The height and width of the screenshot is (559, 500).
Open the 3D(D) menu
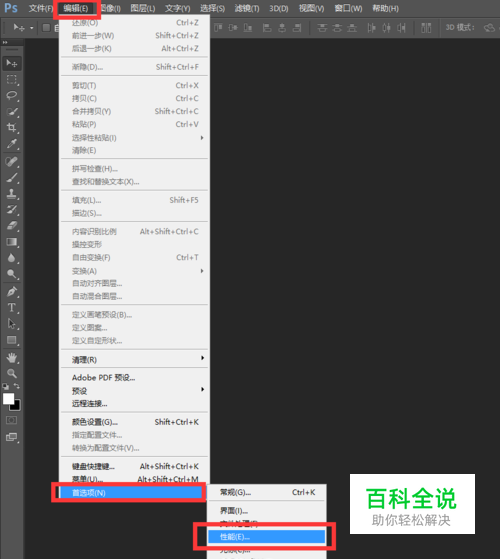[x=279, y=8]
